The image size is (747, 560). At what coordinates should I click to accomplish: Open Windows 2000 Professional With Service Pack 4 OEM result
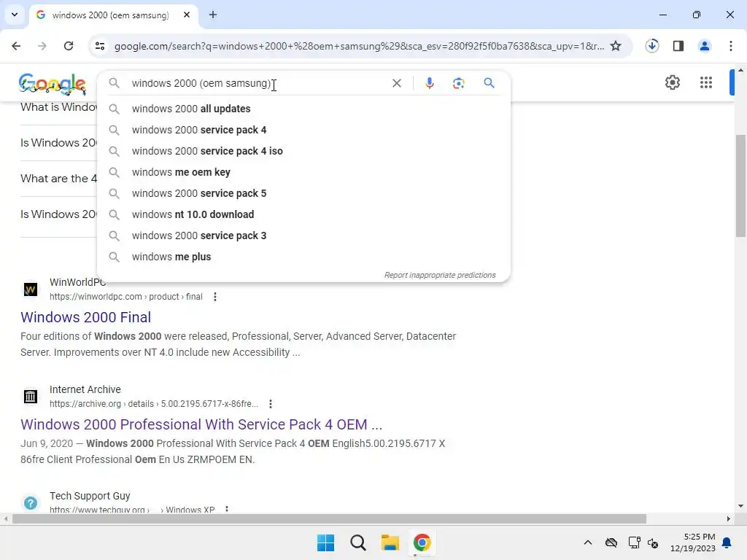click(x=201, y=424)
